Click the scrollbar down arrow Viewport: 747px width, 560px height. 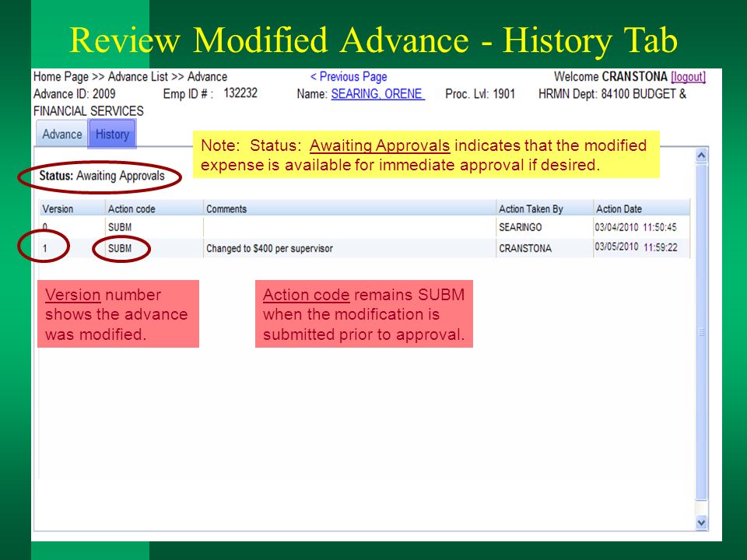[x=701, y=523]
